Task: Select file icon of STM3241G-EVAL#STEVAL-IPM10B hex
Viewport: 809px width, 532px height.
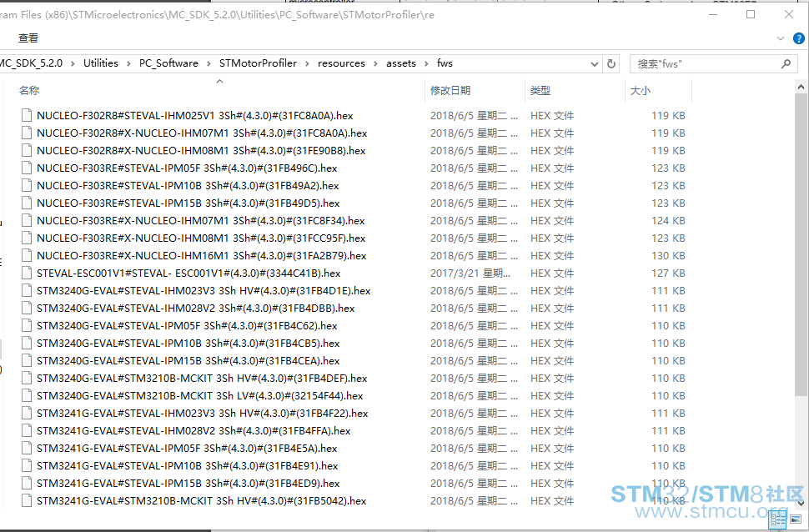Action: point(27,466)
